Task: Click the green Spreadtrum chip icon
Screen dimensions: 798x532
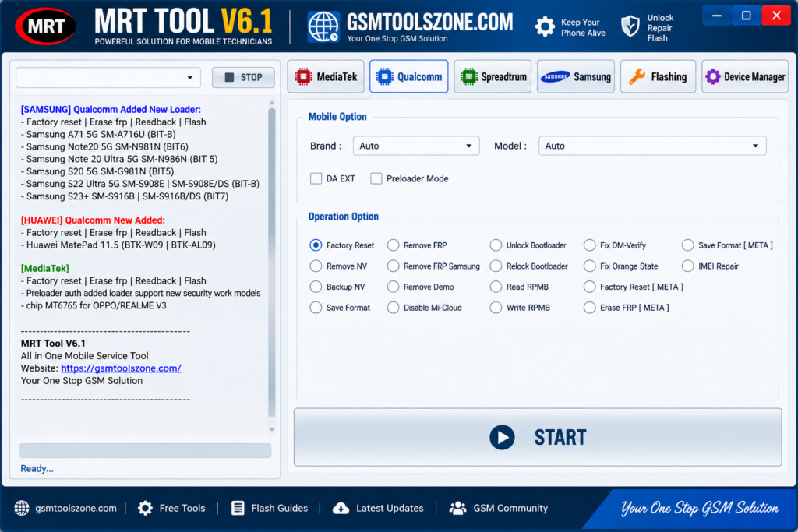Action: click(x=468, y=77)
